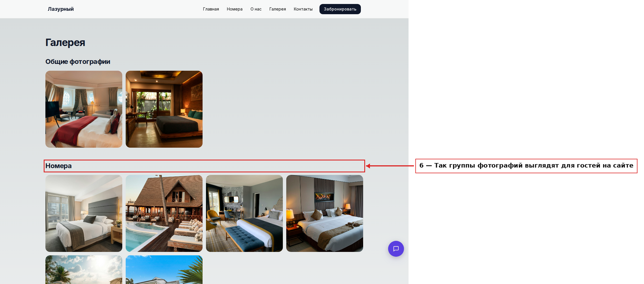Select the Галерея navigation link
The width and height of the screenshot is (644, 284).
point(277,9)
